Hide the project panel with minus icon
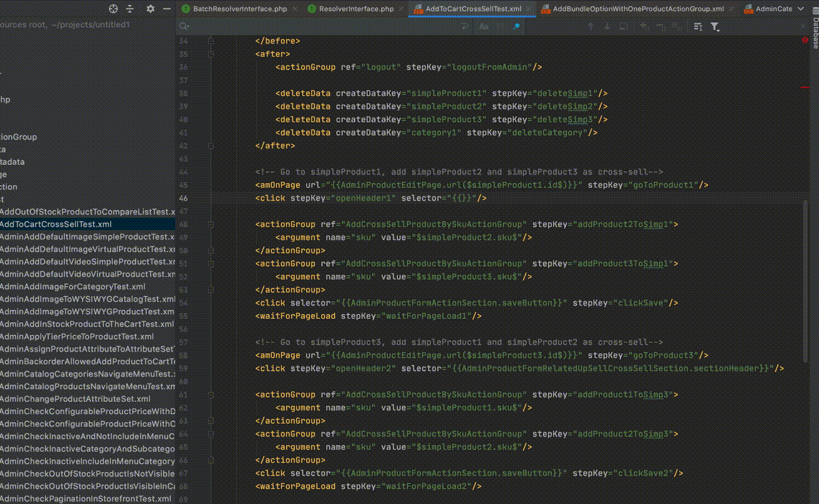 166,9
